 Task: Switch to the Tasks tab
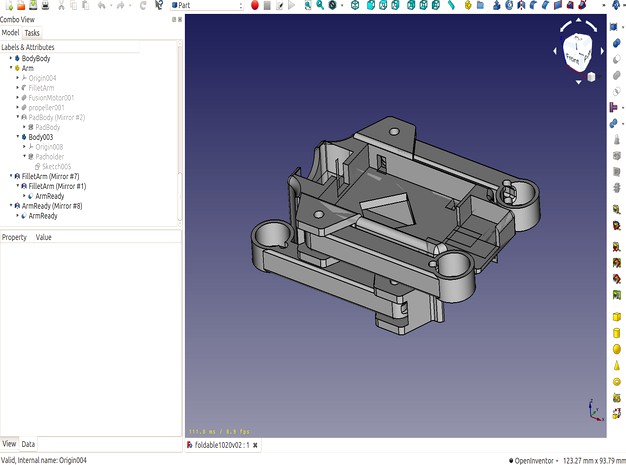point(32,33)
